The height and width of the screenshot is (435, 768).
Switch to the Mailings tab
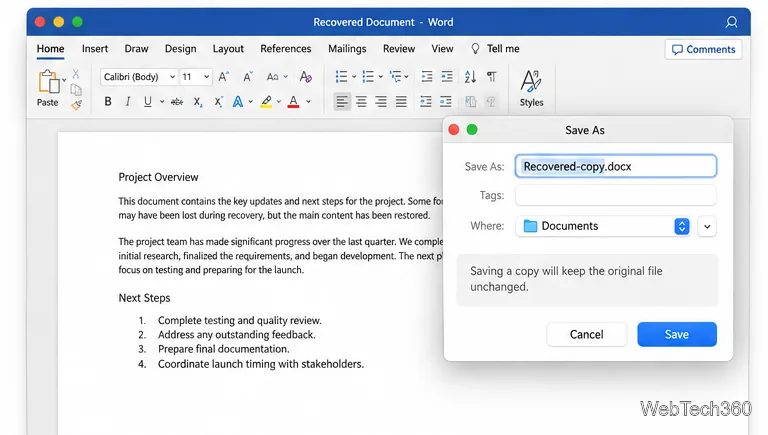tap(347, 48)
